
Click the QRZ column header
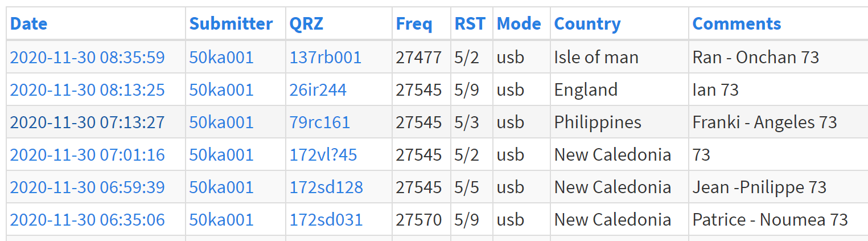click(x=306, y=24)
